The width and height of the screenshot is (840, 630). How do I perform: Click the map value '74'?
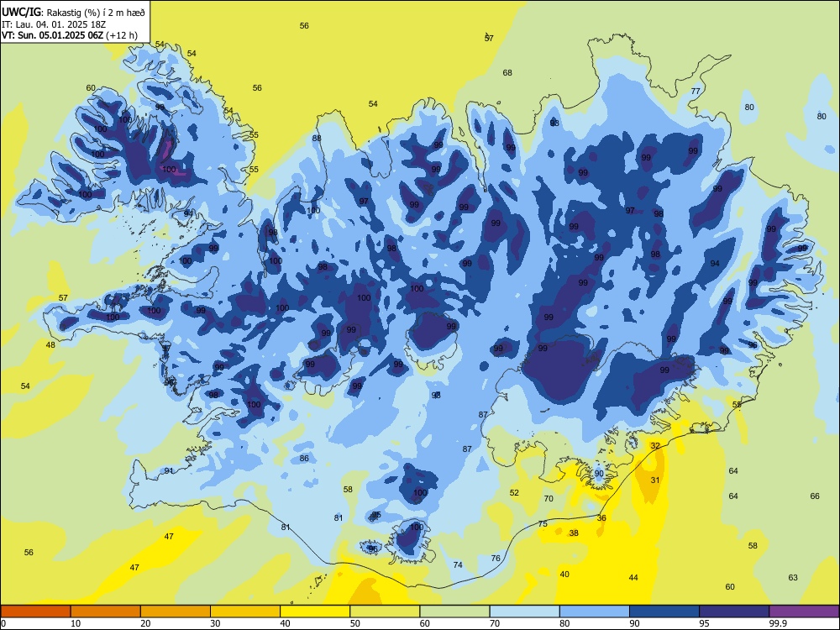pyautogui.click(x=458, y=564)
